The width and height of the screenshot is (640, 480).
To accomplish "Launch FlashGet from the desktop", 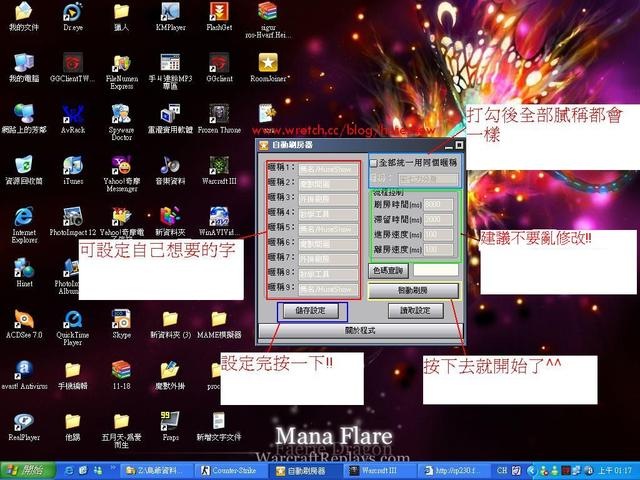I will 219,16.
